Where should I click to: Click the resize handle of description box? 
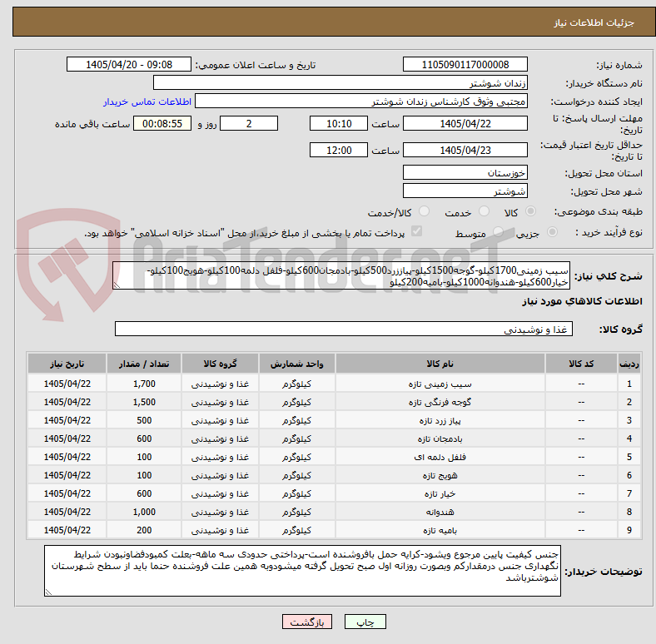[x=117, y=285]
